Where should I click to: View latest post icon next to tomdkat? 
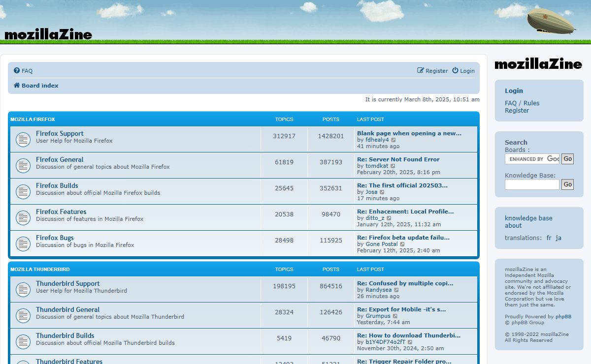tap(393, 166)
